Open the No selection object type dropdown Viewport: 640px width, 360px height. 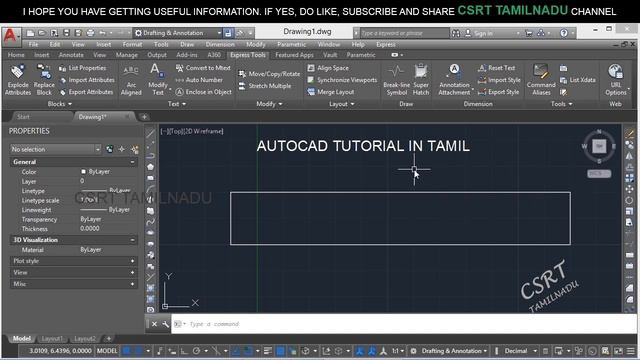tap(56, 149)
